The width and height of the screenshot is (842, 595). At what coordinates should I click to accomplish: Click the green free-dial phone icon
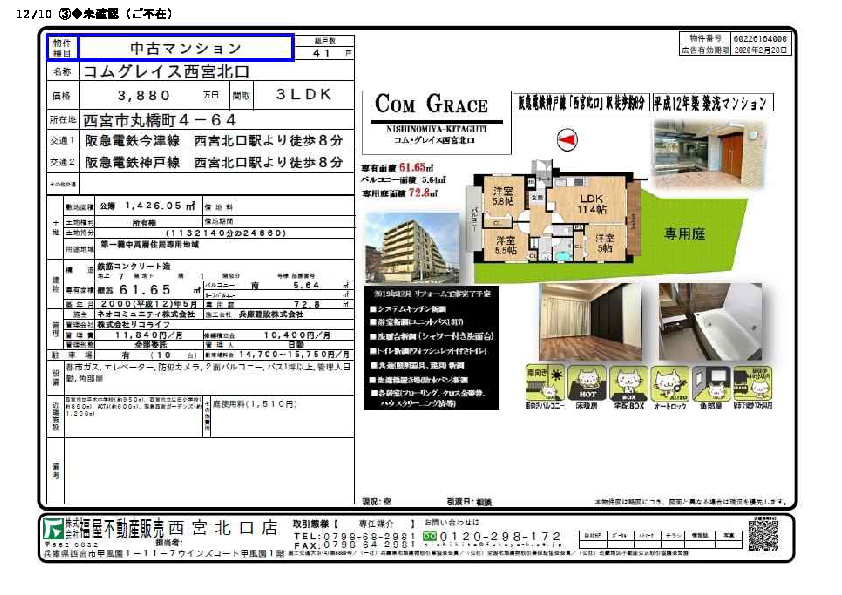point(431,537)
